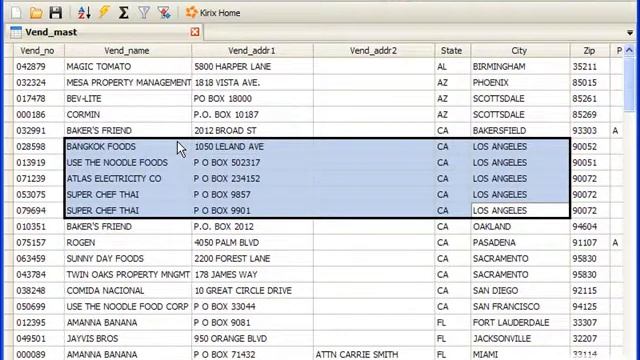
Task: Select the OAKLAND city cell
Action: pyautogui.click(x=520, y=227)
